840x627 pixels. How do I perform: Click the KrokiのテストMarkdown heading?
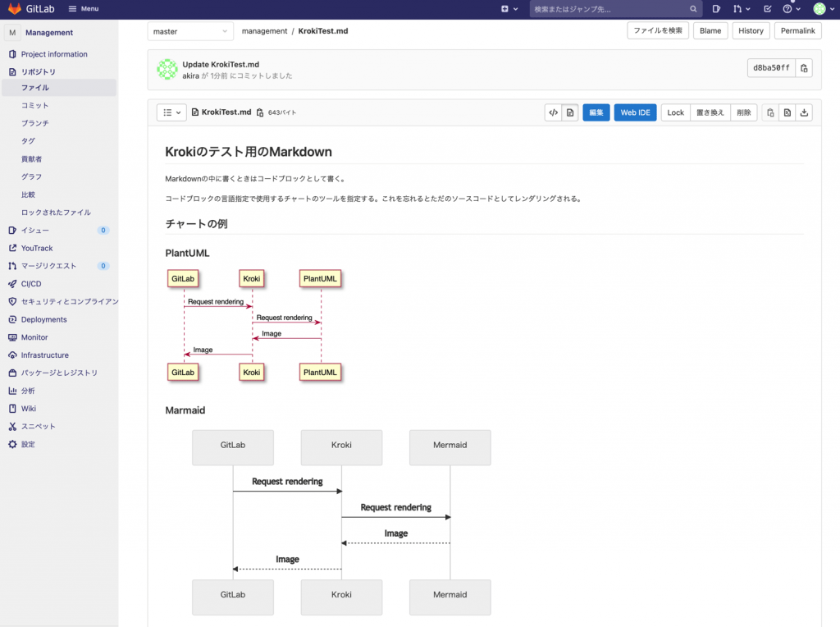(x=249, y=152)
